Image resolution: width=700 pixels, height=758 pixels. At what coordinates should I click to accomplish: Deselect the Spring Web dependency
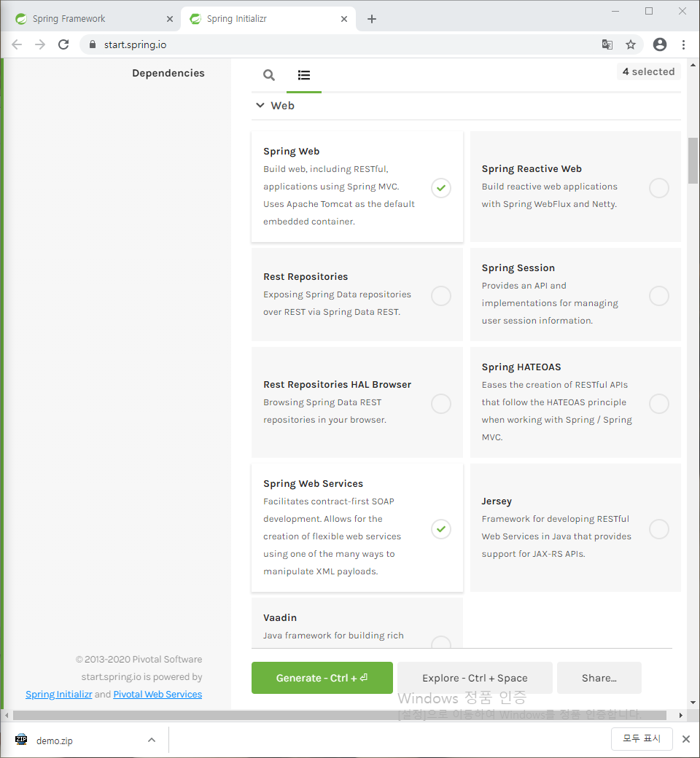[440, 187]
